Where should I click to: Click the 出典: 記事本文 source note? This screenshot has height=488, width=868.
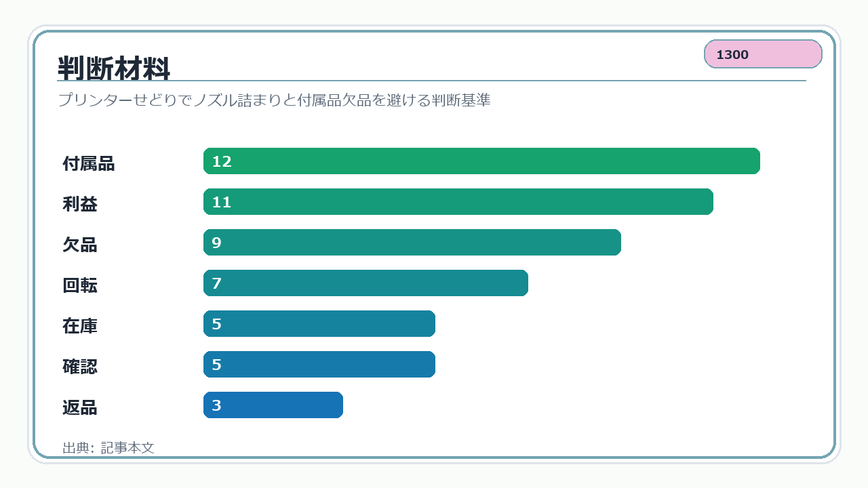pos(108,448)
